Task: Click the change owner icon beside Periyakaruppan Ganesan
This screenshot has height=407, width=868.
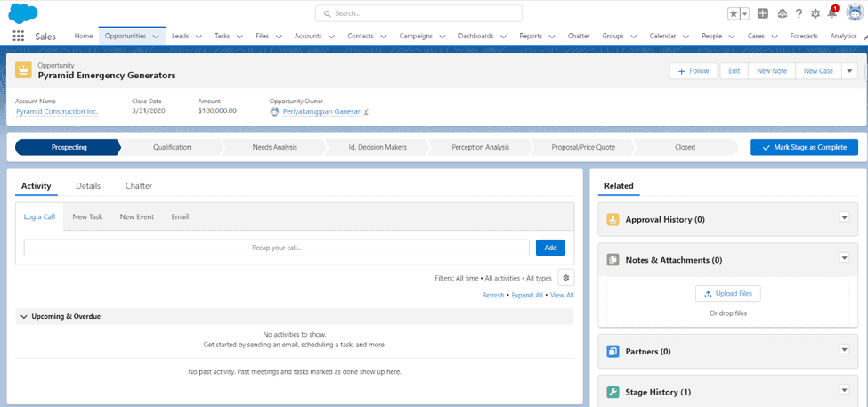Action: pyautogui.click(x=367, y=112)
